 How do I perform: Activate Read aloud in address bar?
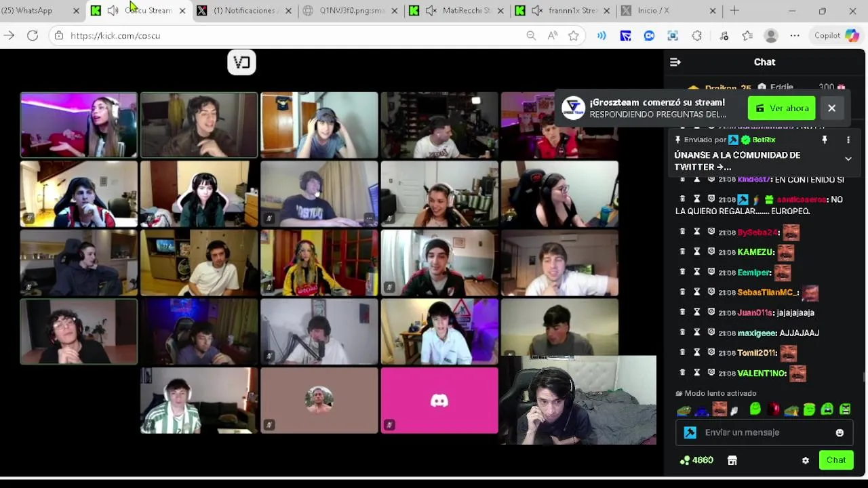pos(553,35)
